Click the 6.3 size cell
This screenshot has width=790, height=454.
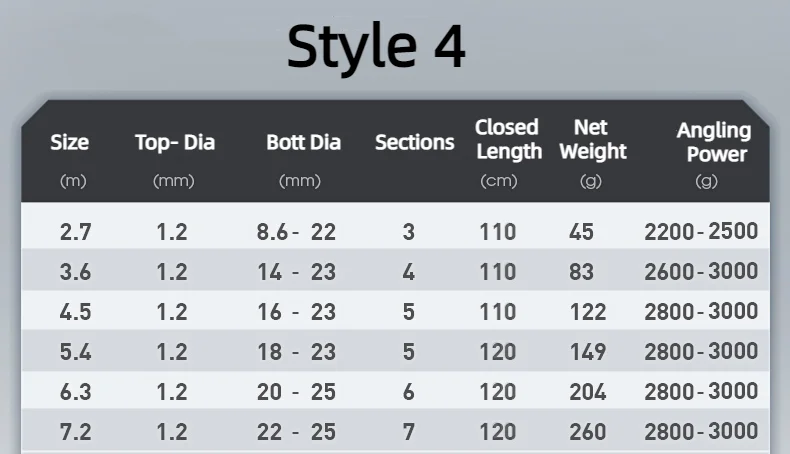[x=75, y=391]
